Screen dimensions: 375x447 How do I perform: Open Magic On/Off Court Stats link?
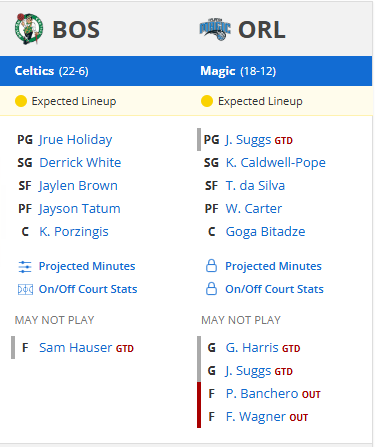[x=274, y=289]
